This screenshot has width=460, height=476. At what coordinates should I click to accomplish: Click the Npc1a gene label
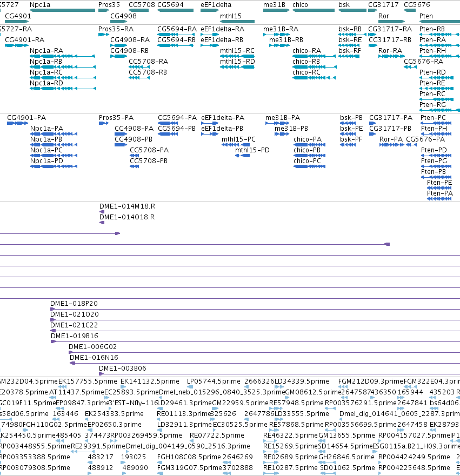(x=40, y=5)
